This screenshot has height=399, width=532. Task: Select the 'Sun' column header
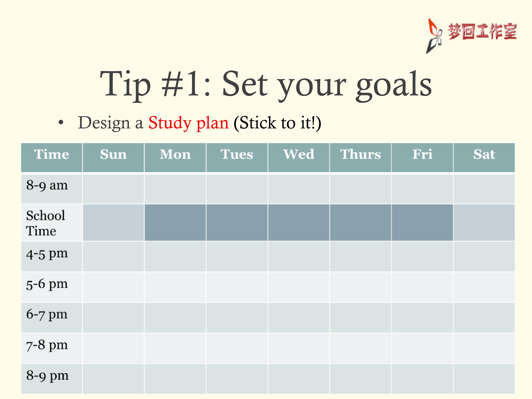click(113, 158)
